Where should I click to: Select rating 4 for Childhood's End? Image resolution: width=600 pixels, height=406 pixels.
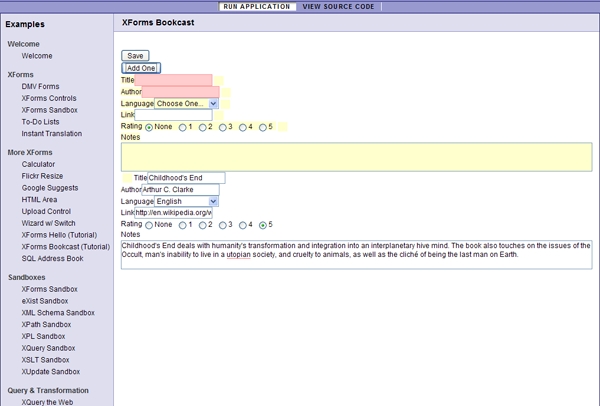click(244, 225)
